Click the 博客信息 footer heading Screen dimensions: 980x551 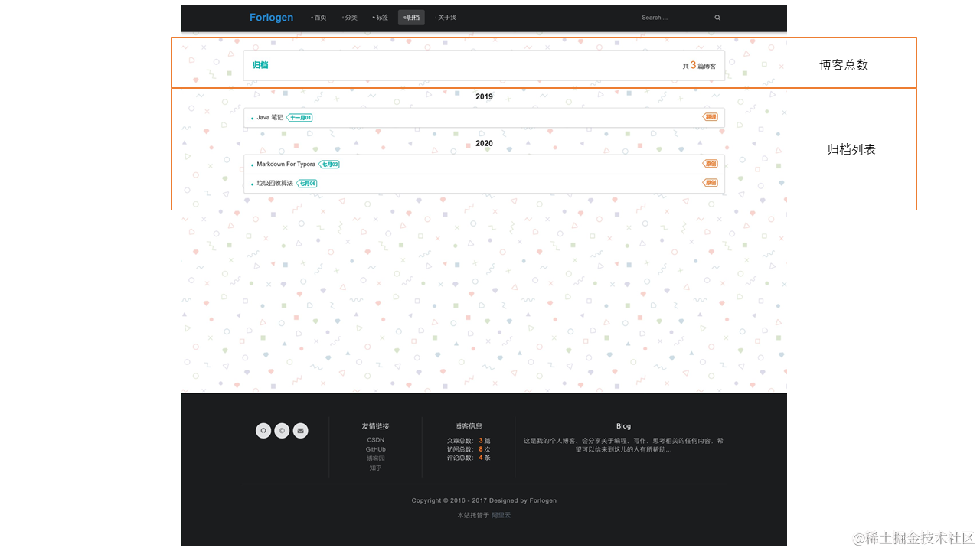pos(469,426)
